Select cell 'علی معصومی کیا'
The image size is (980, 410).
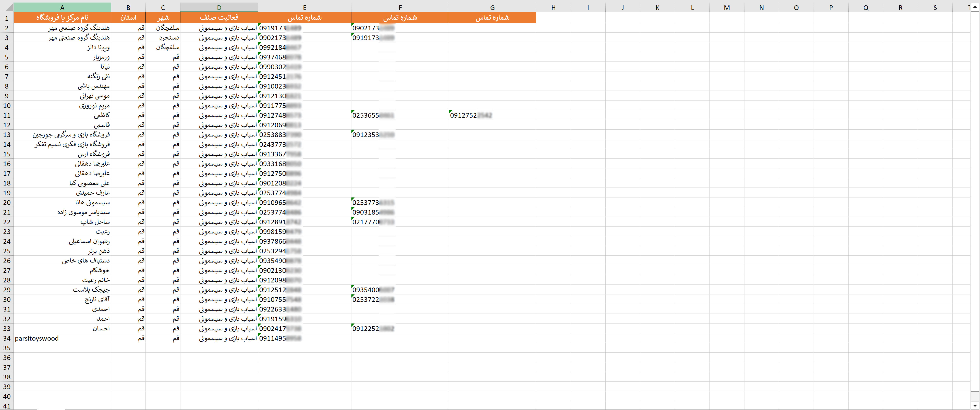coord(62,183)
